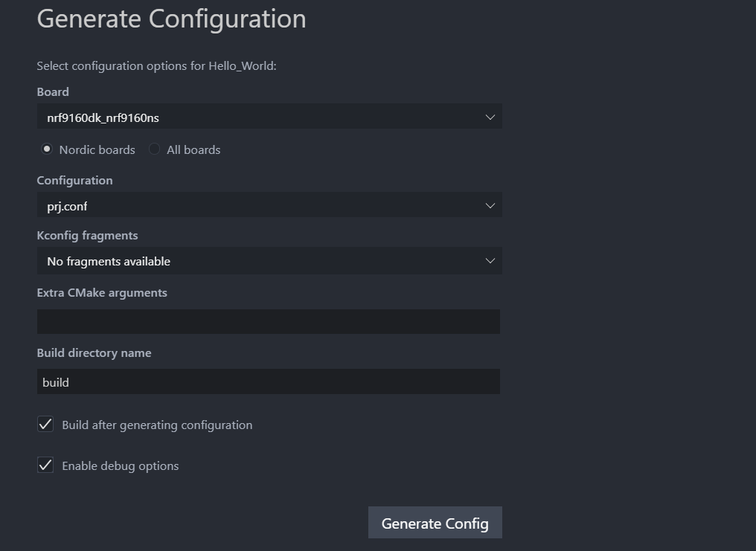The height and width of the screenshot is (551, 756).
Task: Open the Board dropdown showing nrf9160dk_nrf9160ns
Action: coord(253,117)
